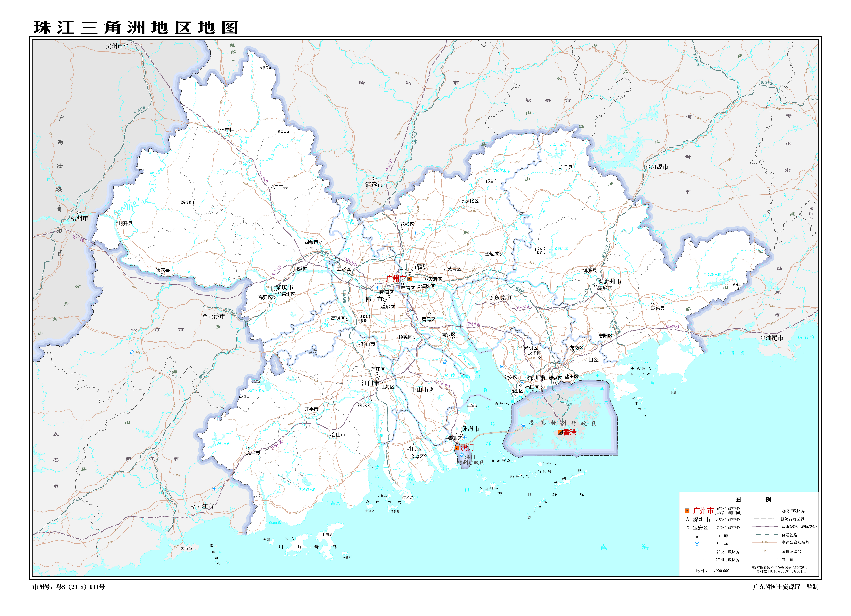
Task: Click the peak triangle beside 七星岩顶
Action: [x=194, y=202]
